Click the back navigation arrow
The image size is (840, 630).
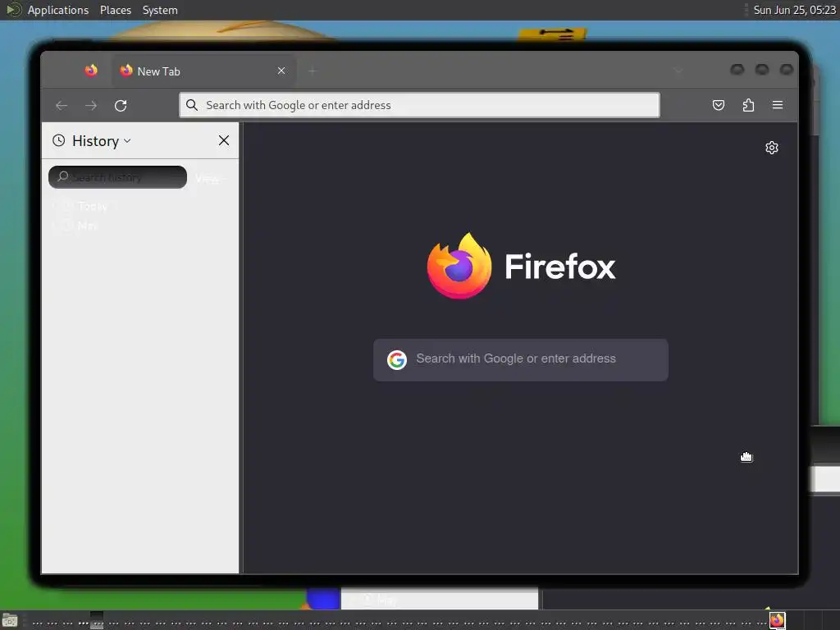click(62, 106)
